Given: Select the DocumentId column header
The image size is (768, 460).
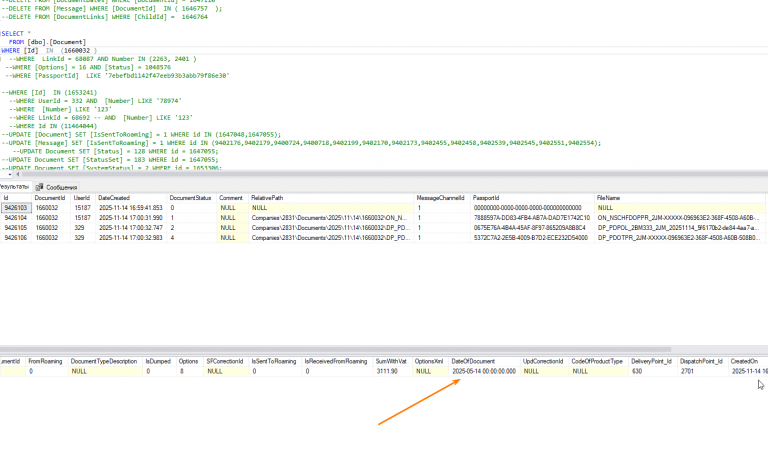Looking at the screenshot, I should click(50, 198).
